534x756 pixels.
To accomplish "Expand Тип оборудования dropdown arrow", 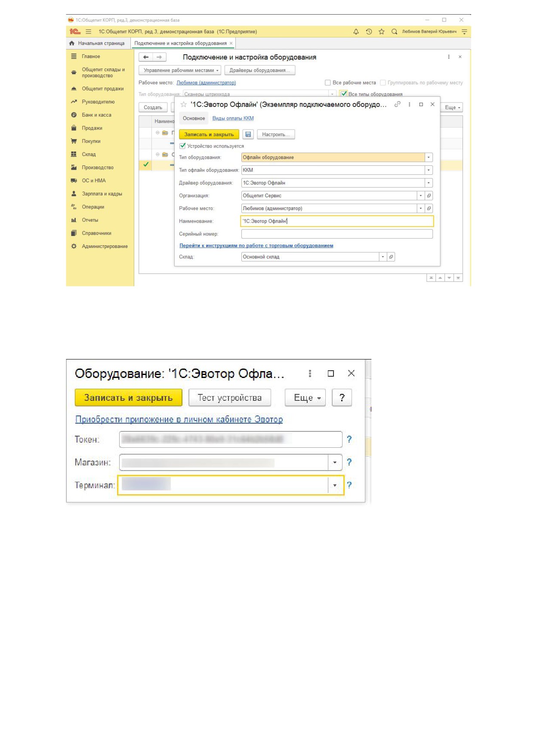I will (x=429, y=158).
